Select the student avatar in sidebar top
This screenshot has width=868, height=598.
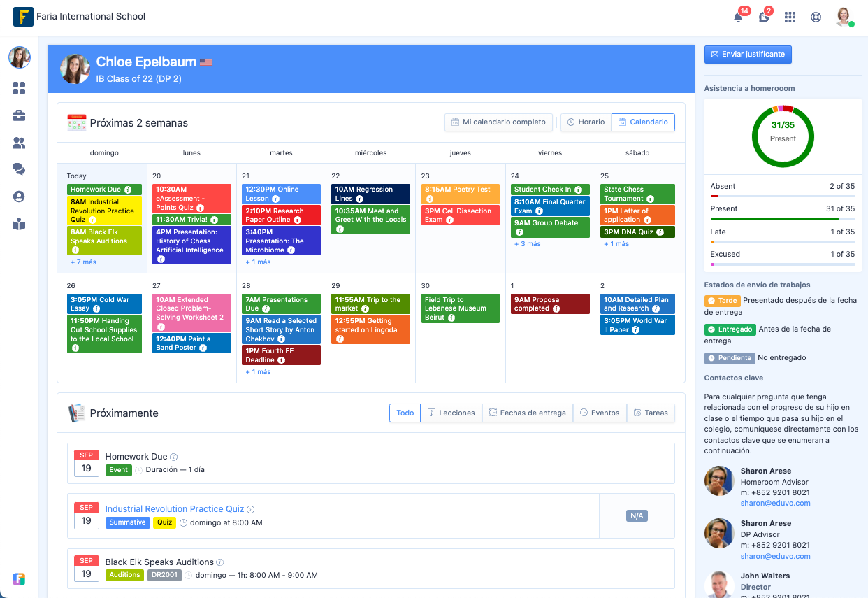click(x=20, y=57)
